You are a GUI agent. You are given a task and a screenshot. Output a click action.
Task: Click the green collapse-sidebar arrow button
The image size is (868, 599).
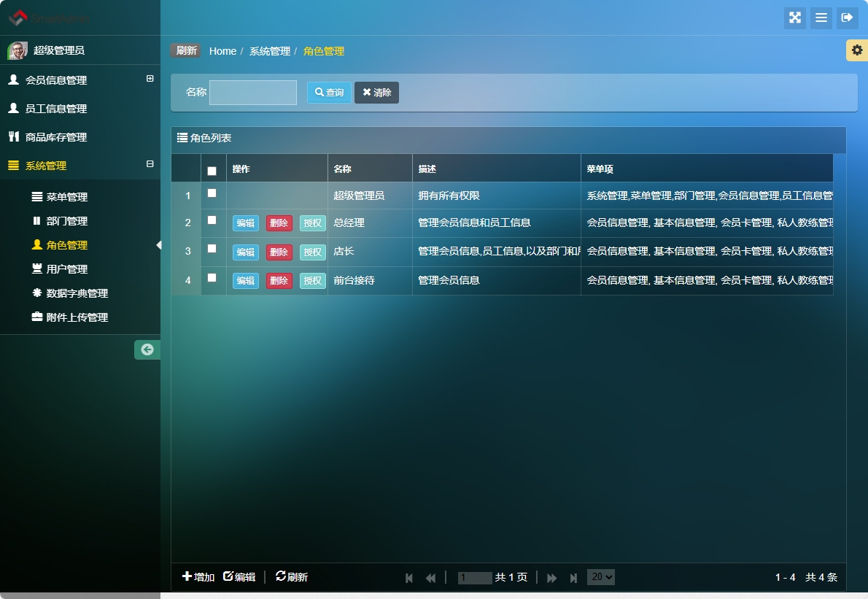(x=147, y=350)
